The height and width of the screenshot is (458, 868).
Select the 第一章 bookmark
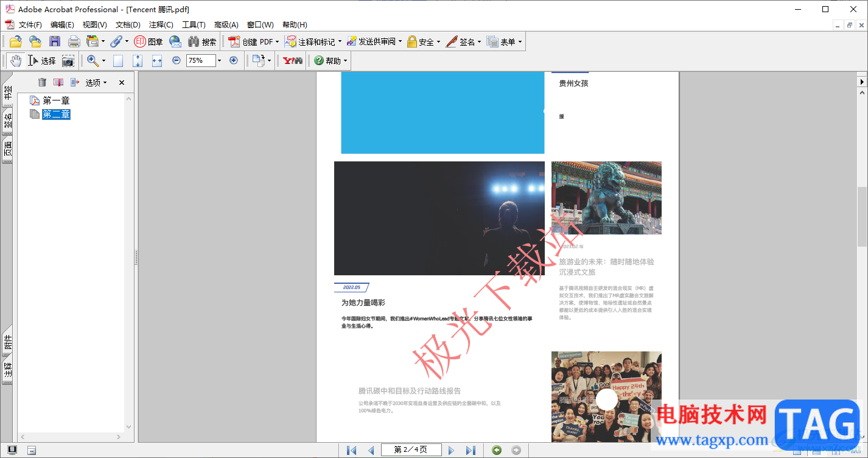click(x=56, y=100)
